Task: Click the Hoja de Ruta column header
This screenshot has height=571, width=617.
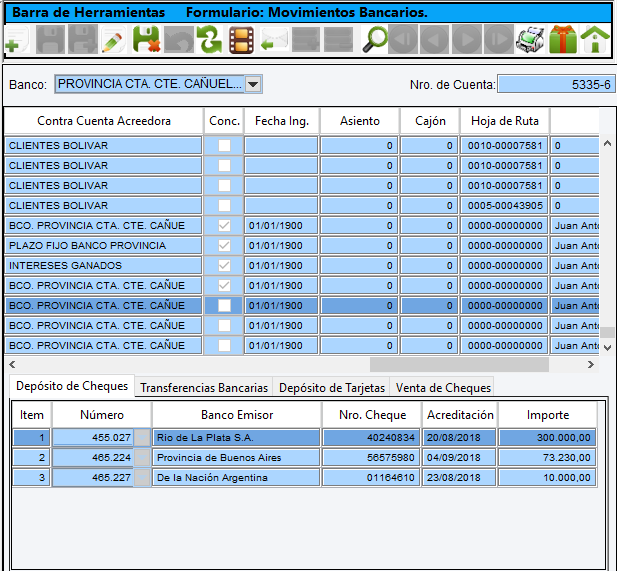Action: point(505,121)
